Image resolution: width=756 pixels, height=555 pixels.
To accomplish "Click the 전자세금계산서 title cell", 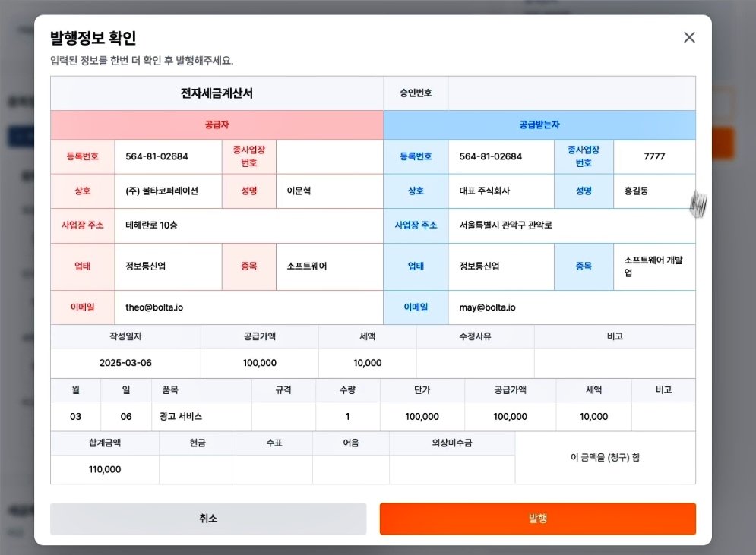I will pos(217,93).
